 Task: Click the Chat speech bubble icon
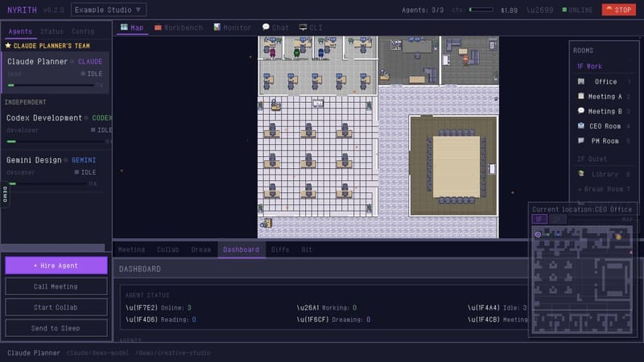pyautogui.click(x=266, y=27)
